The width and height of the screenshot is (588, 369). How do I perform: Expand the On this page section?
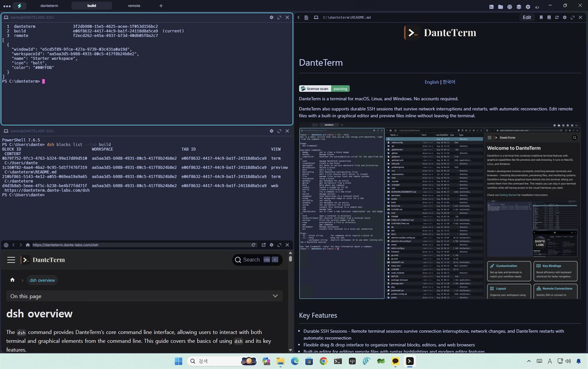pos(144,296)
